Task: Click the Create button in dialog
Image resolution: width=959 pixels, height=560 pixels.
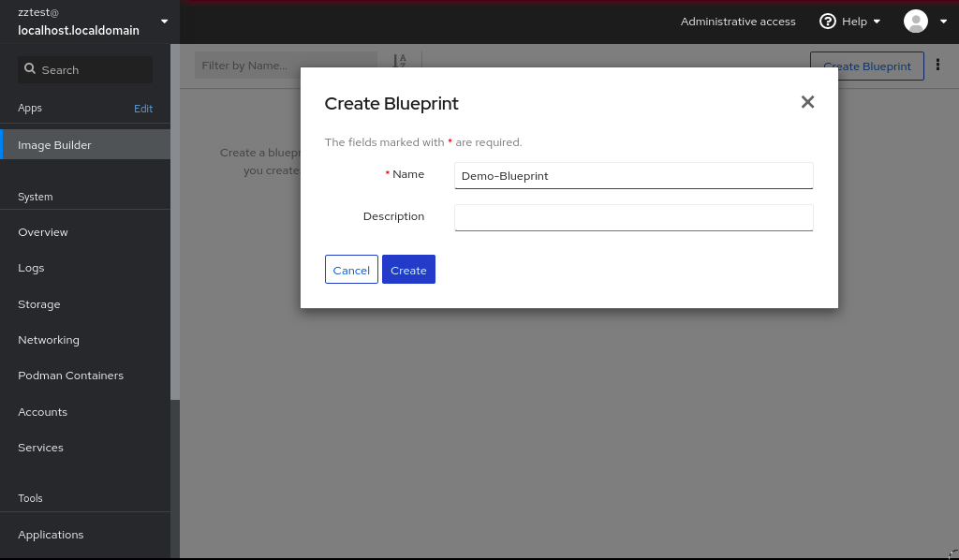Action: (x=408, y=270)
